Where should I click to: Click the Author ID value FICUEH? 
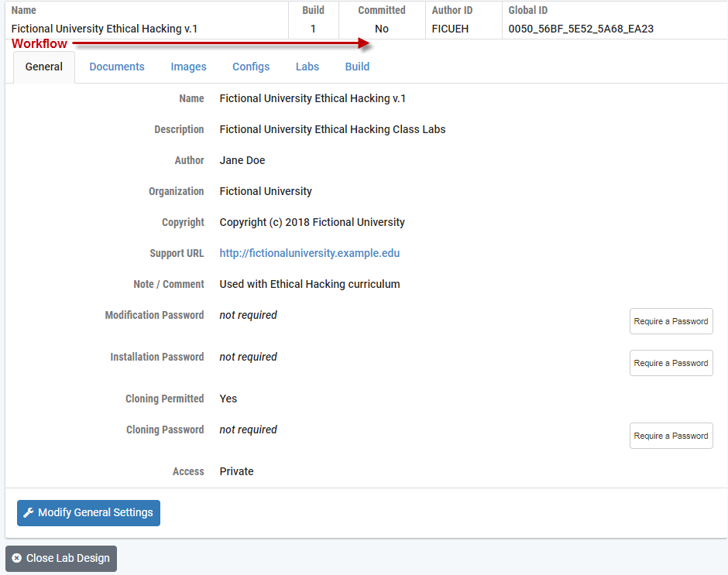[450, 29]
